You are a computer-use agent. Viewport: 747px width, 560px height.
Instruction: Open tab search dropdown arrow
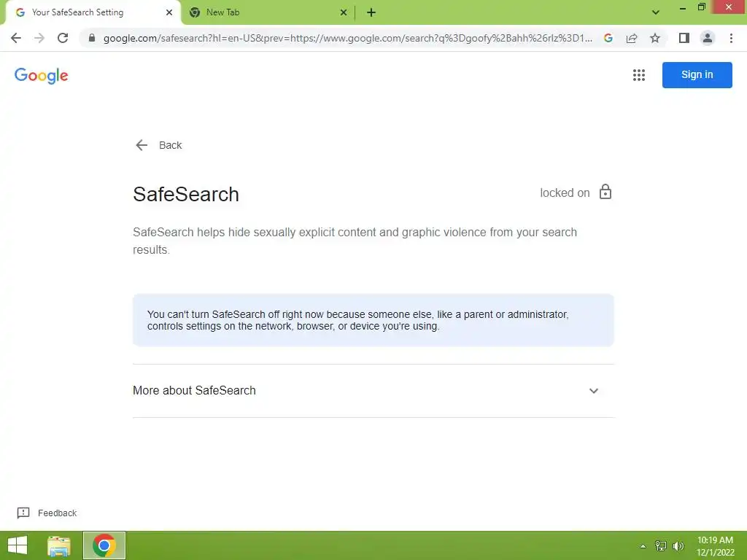(x=656, y=12)
